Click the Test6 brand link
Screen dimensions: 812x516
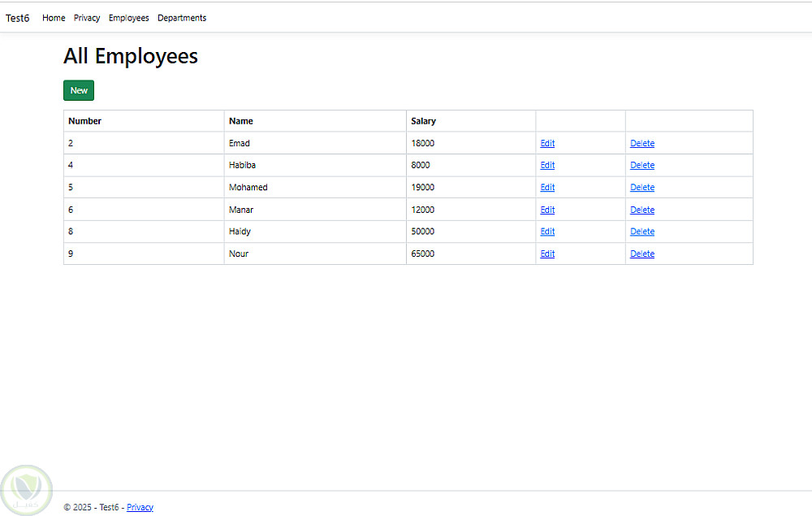[x=18, y=18]
